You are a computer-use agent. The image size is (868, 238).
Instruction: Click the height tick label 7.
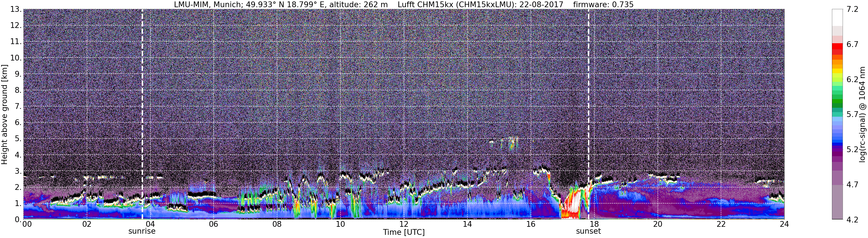click(18, 106)
